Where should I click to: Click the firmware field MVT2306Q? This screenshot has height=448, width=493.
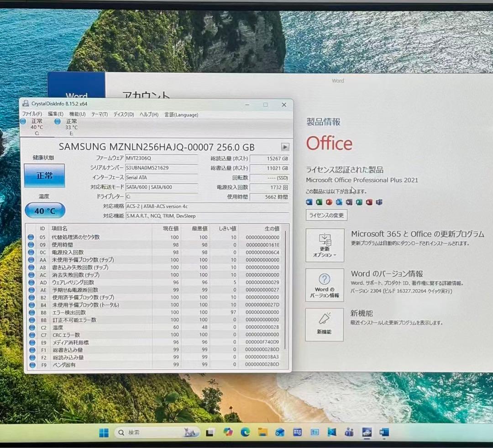click(161, 158)
